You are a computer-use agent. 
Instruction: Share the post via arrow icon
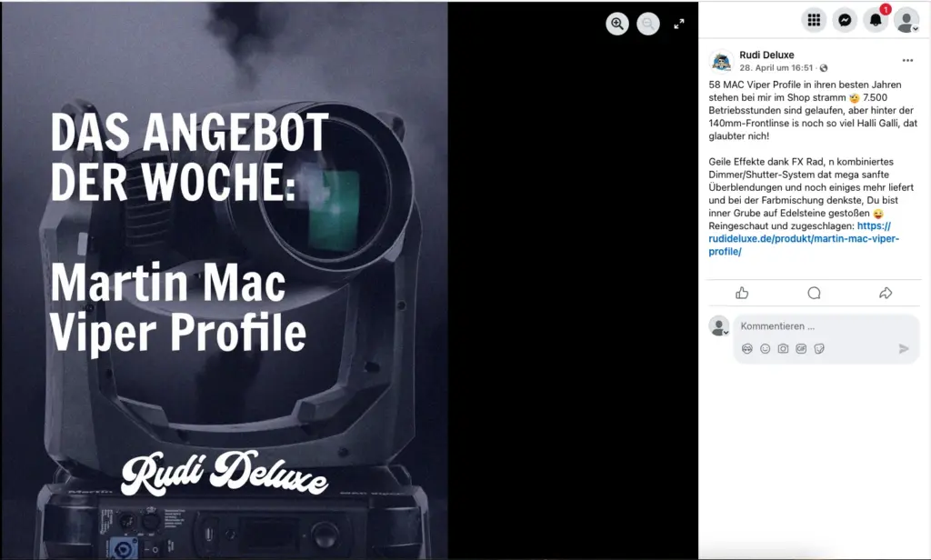click(x=886, y=293)
